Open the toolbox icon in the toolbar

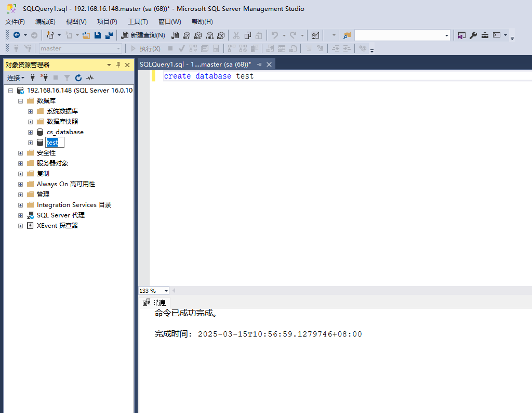pos(485,35)
